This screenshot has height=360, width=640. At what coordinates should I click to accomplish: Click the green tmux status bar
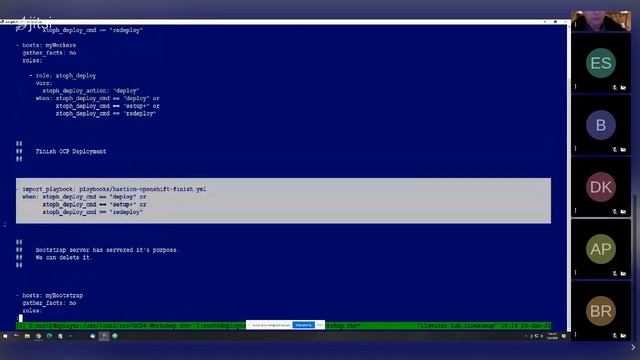(283, 326)
